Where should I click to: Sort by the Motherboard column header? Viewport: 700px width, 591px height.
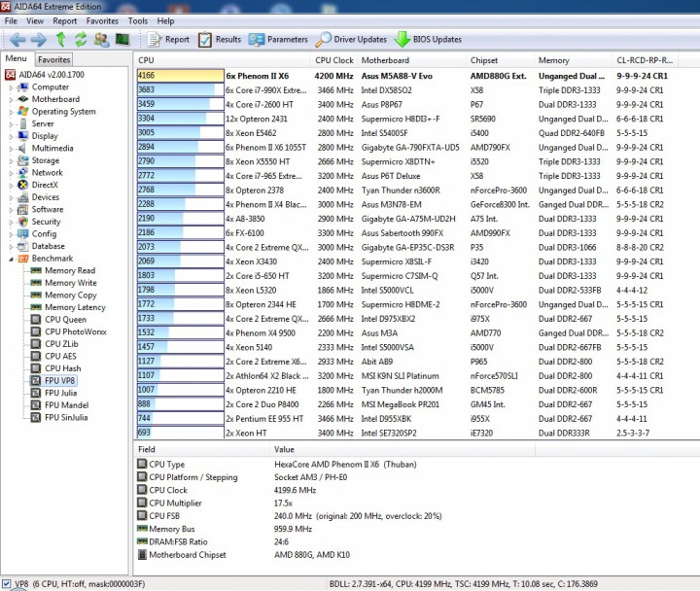coord(410,60)
